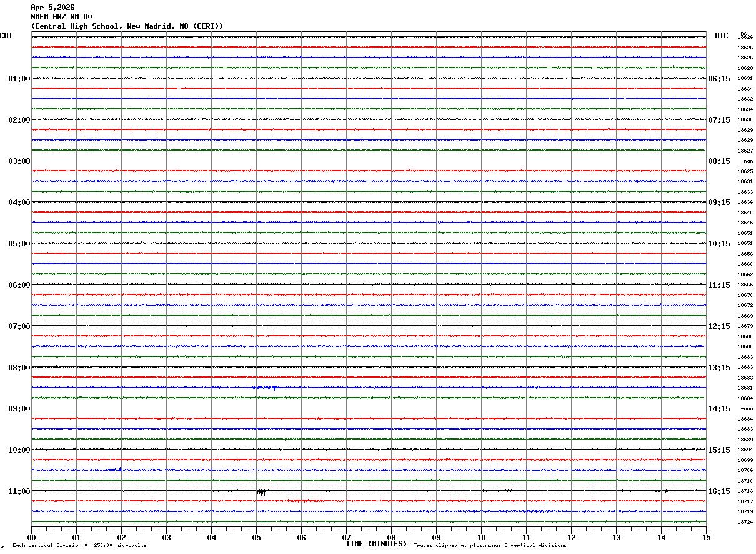
Task: Click the DC value 18627
Action: tap(745, 151)
